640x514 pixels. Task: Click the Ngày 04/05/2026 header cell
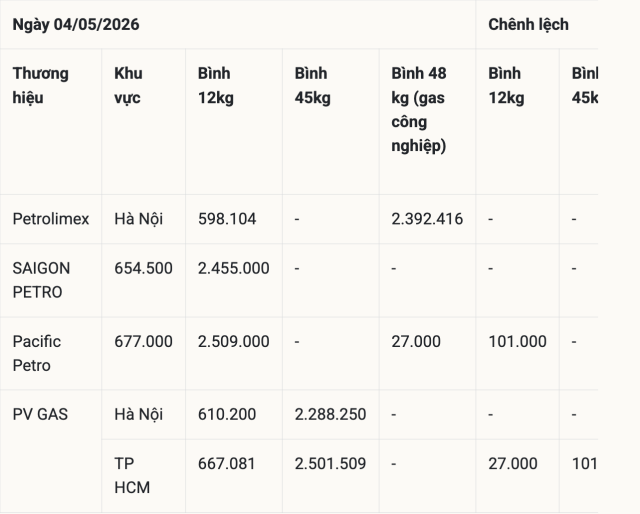coord(238,24)
